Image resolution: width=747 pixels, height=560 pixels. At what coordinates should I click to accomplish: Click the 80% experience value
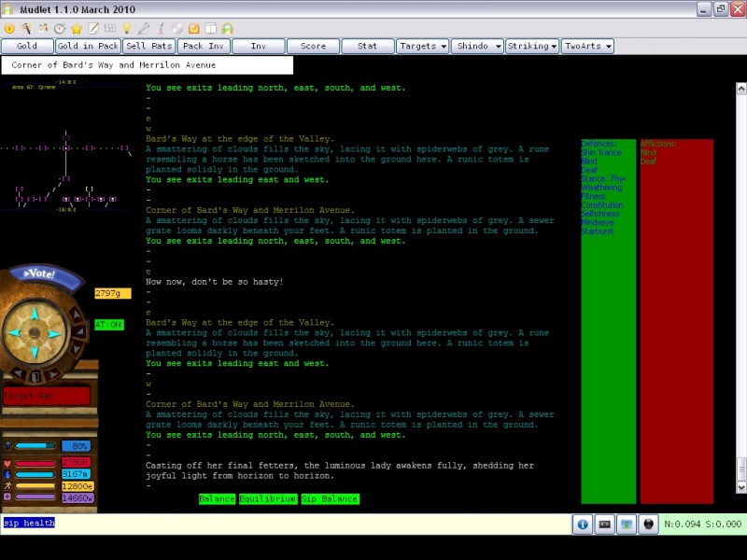click(x=77, y=446)
